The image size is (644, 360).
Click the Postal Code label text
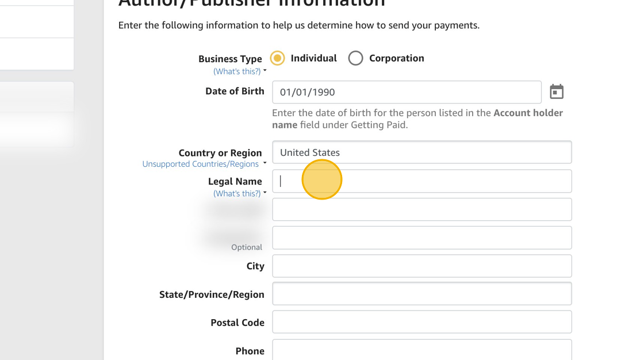237,323
